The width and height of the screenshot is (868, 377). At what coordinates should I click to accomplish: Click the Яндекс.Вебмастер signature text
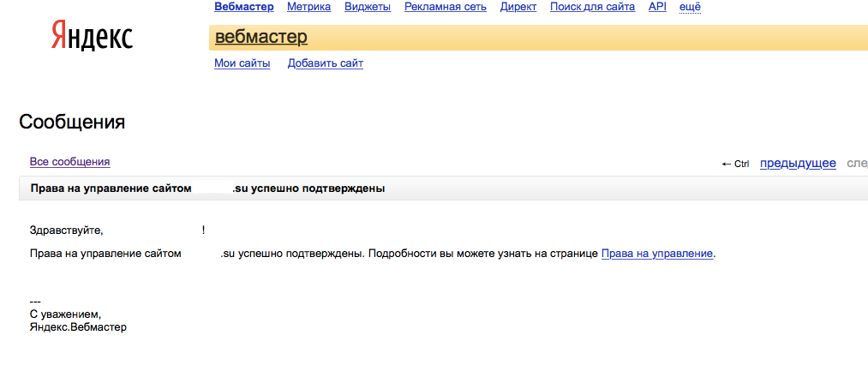(x=78, y=327)
